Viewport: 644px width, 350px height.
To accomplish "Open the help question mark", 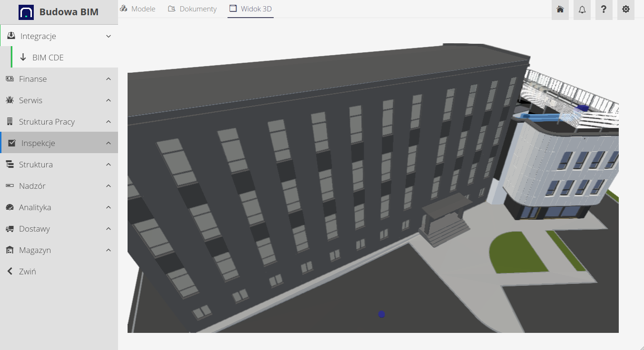I will coord(604,10).
